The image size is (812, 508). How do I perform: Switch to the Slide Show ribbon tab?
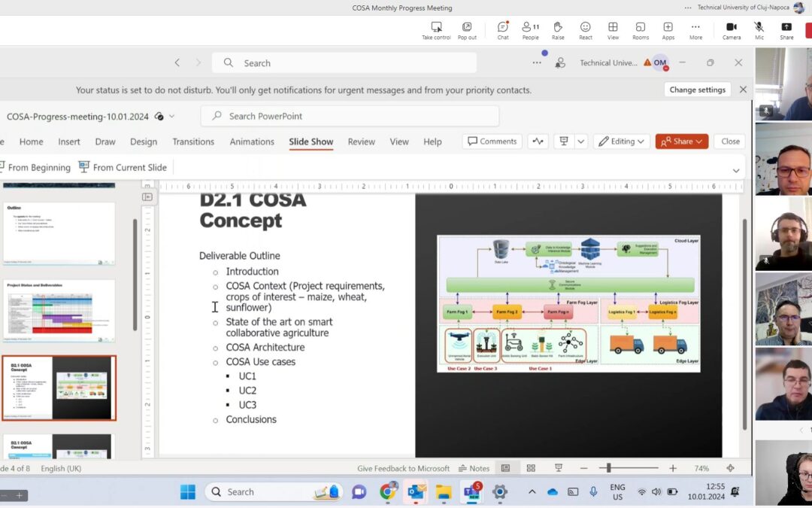tap(311, 141)
